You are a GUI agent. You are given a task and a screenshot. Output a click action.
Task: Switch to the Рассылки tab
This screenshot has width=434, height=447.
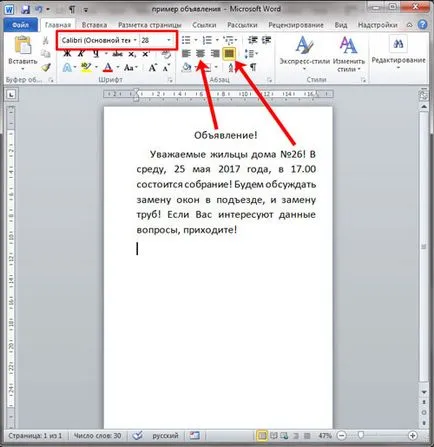(242, 25)
